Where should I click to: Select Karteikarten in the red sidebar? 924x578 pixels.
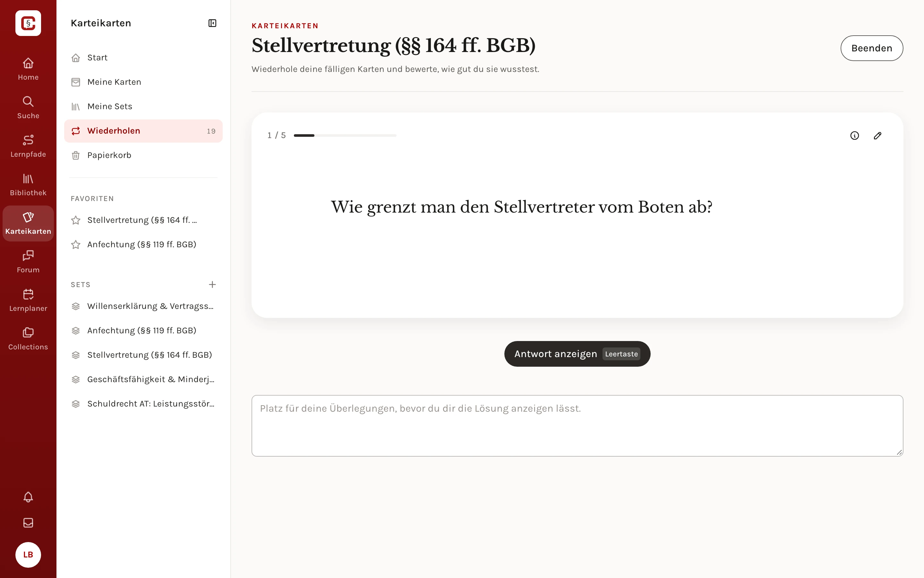[x=28, y=223]
